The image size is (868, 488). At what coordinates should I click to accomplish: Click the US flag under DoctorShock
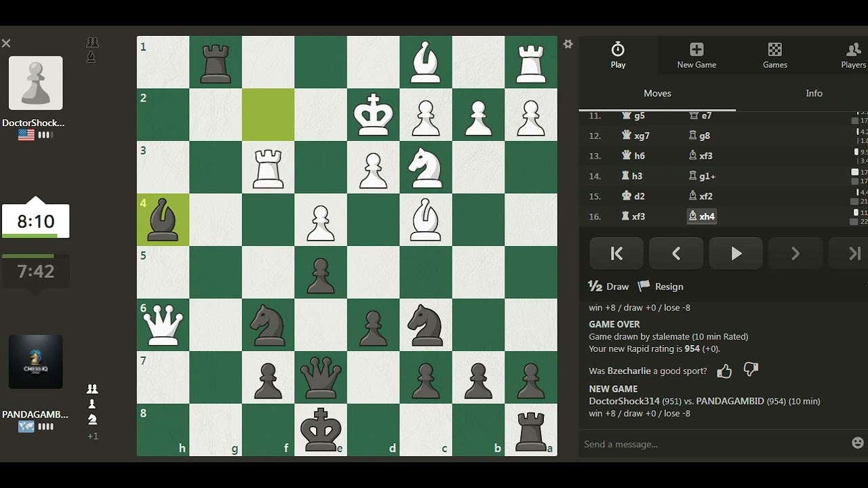(26, 135)
